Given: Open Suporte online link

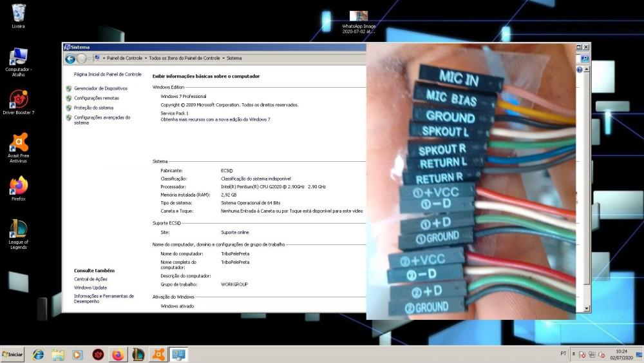Looking at the screenshot, I should click(235, 232).
